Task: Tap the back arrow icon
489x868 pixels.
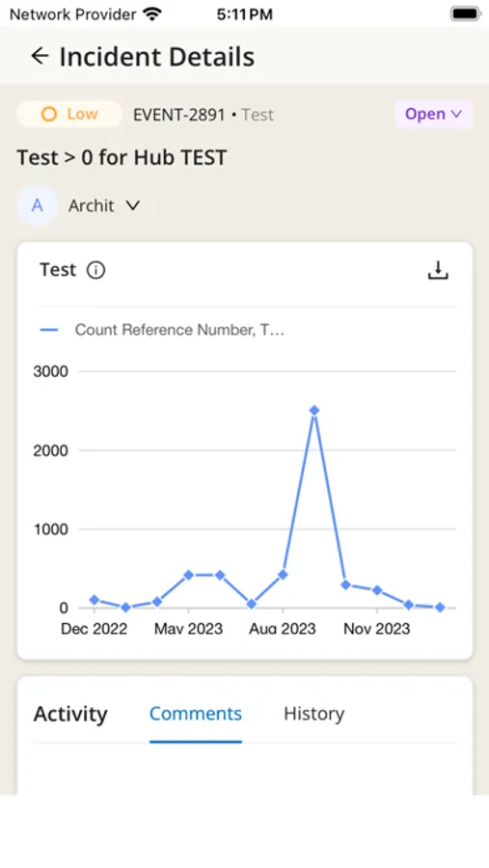Action: pos(40,56)
